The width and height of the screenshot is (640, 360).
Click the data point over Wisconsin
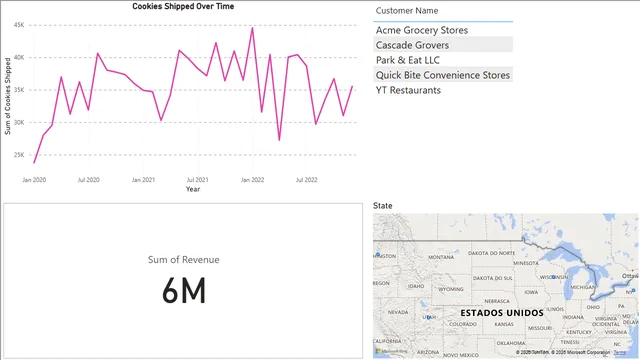pyautogui.click(x=553, y=277)
